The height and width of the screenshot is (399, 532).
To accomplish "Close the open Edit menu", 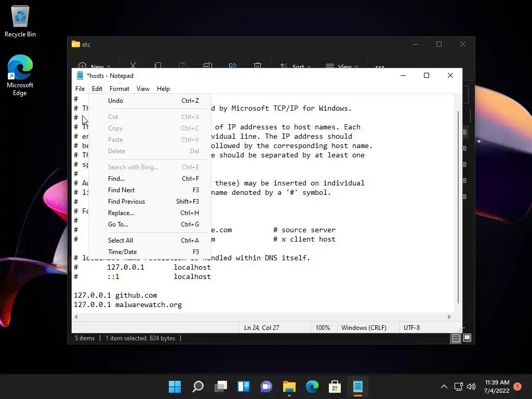I will click(x=97, y=88).
